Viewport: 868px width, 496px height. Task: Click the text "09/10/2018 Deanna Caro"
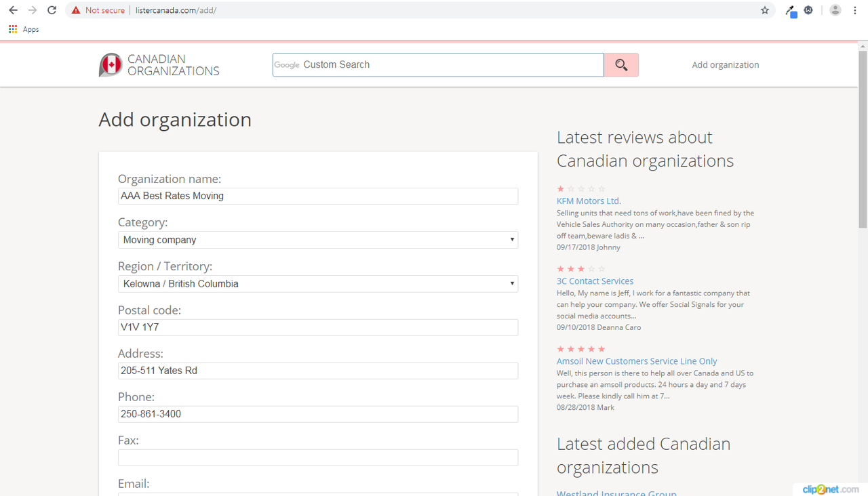pyautogui.click(x=599, y=327)
